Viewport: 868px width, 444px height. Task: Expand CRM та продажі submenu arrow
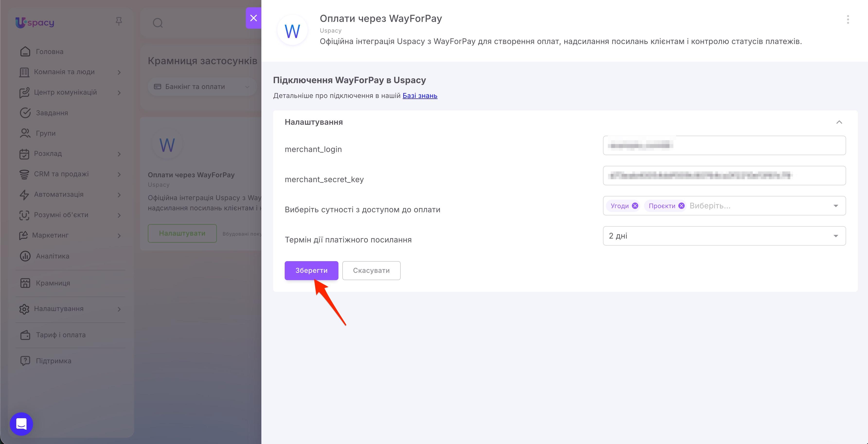pos(119,175)
